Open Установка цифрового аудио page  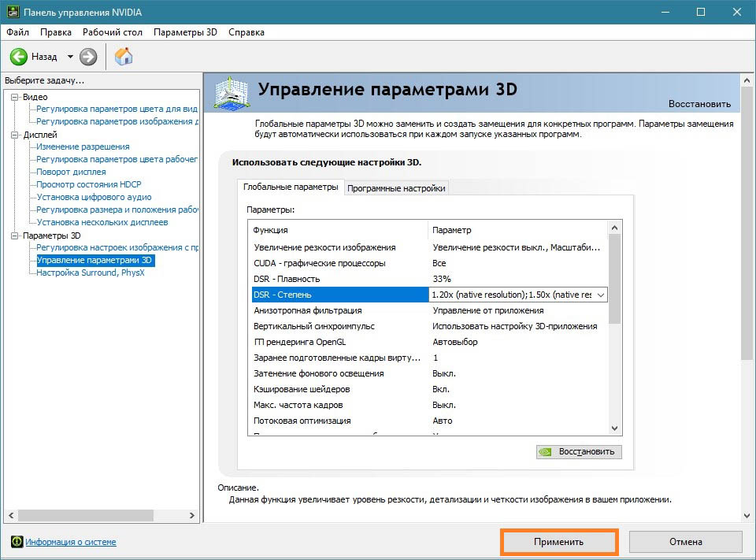point(94,197)
